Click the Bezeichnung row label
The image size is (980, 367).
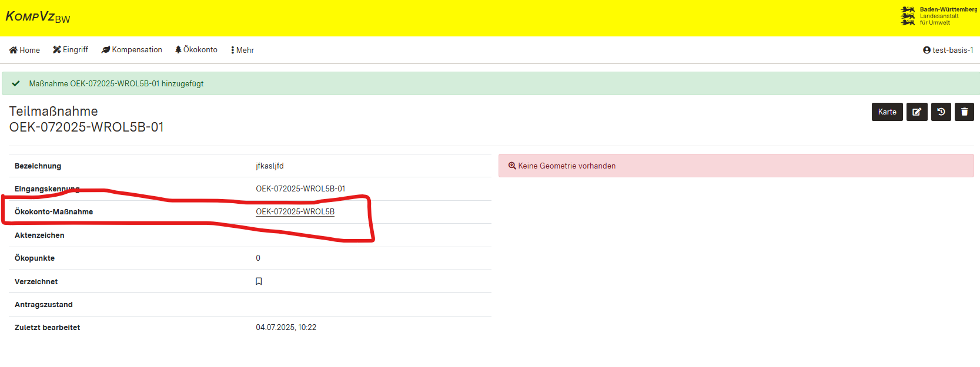pyautogui.click(x=38, y=166)
